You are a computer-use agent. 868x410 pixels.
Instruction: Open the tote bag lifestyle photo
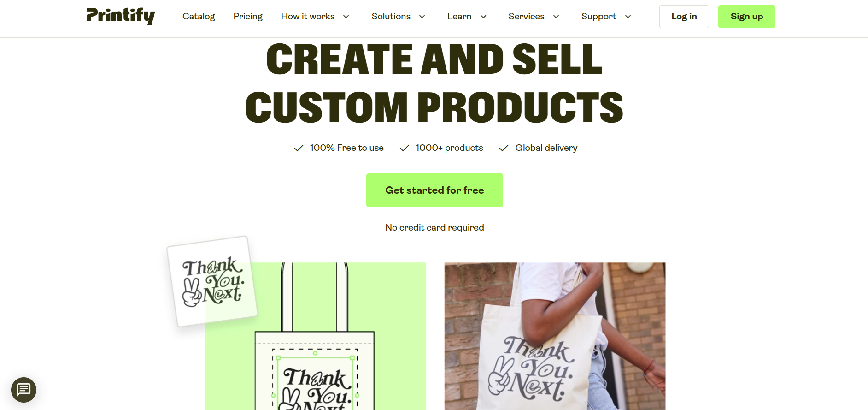click(x=555, y=336)
